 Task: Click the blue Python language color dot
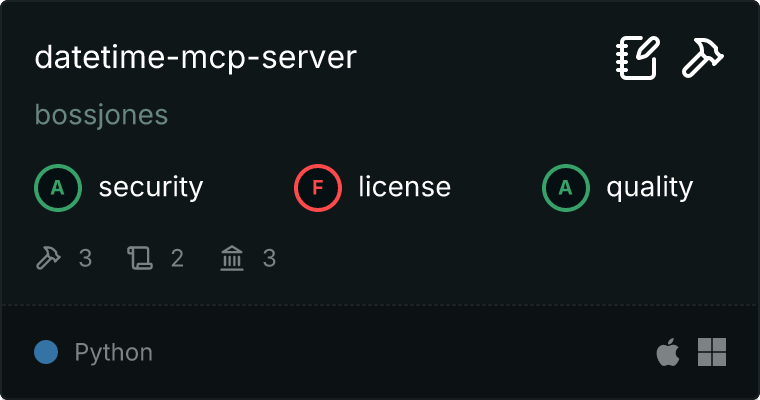(45, 352)
